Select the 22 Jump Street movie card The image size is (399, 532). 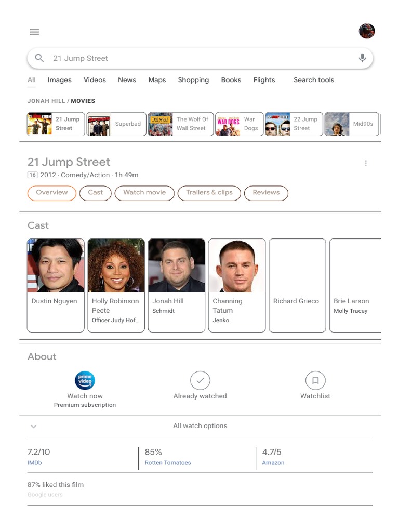[294, 124]
